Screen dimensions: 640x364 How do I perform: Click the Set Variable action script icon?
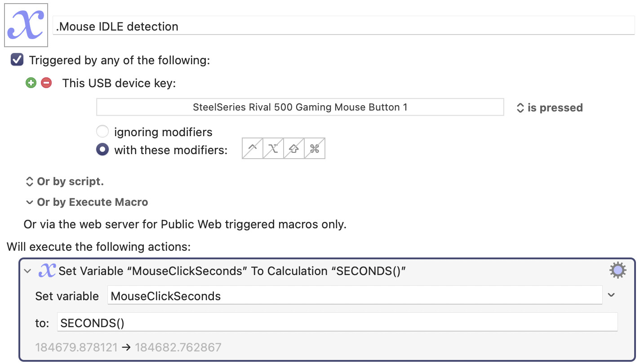47,271
